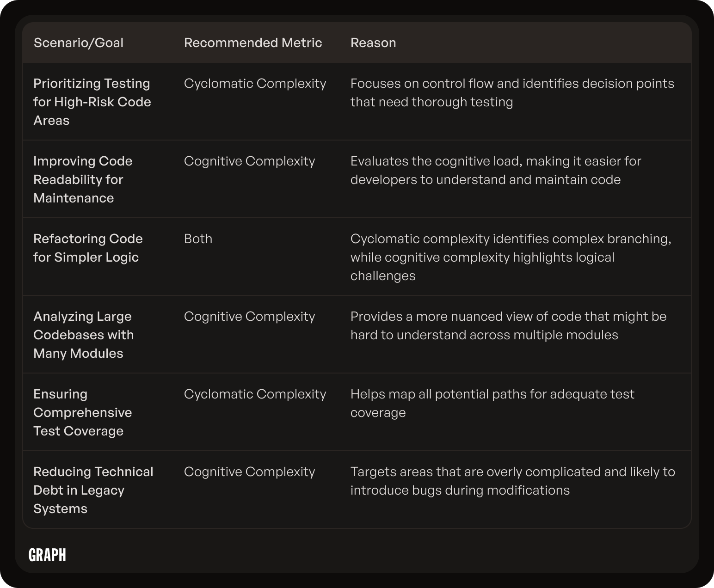Click the "Scenario/Goal" column header
This screenshot has height=588, width=714.
(x=79, y=43)
